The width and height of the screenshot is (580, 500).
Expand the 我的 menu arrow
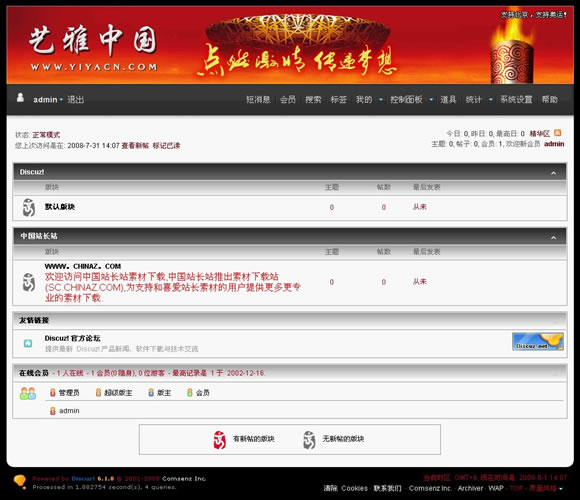pyautogui.click(x=381, y=99)
